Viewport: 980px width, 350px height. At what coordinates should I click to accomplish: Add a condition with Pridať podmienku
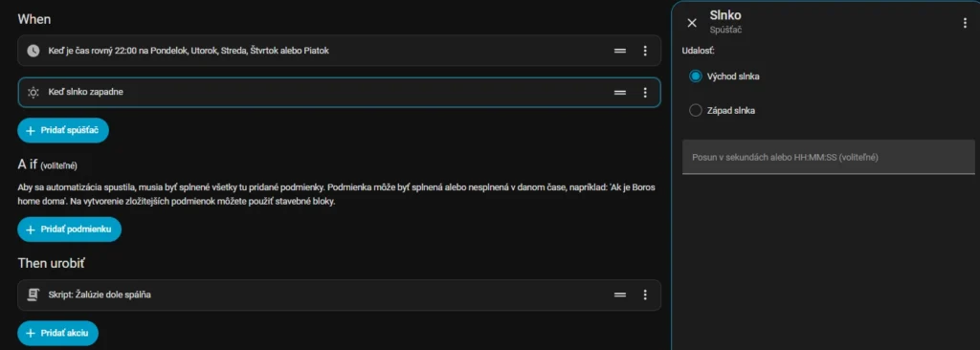tap(69, 230)
